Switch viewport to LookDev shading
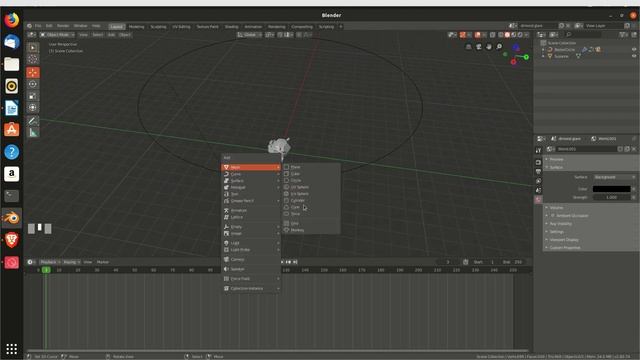This screenshot has width=640, height=360. (513, 35)
